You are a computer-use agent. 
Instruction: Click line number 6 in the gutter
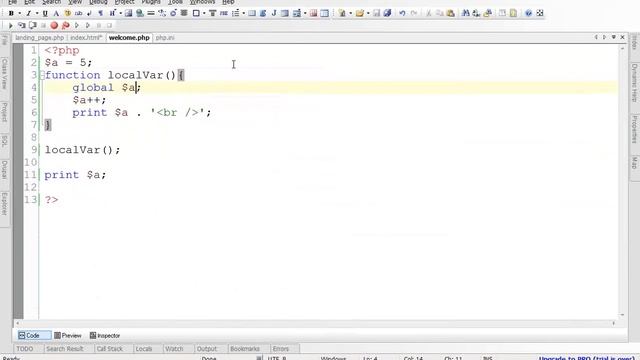click(x=34, y=113)
